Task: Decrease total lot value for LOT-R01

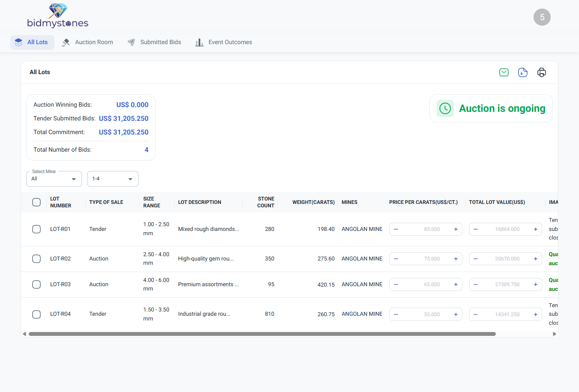Action: pyautogui.click(x=476, y=229)
